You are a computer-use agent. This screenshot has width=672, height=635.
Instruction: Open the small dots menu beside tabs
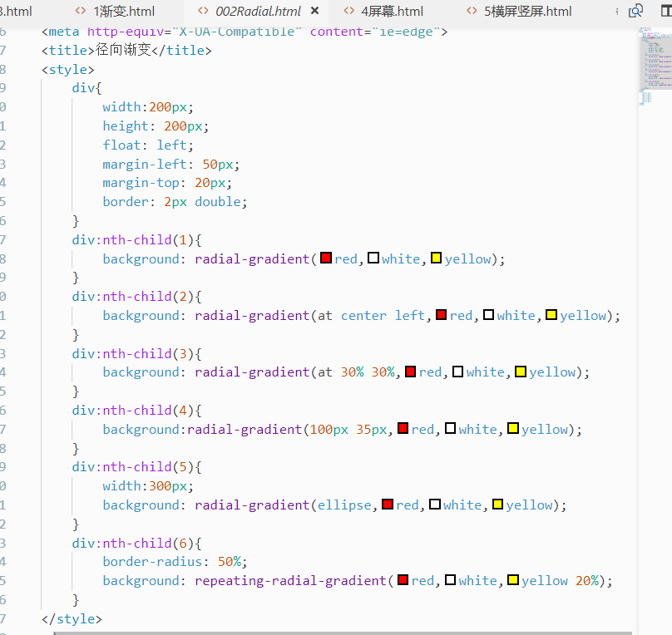pos(617,12)
